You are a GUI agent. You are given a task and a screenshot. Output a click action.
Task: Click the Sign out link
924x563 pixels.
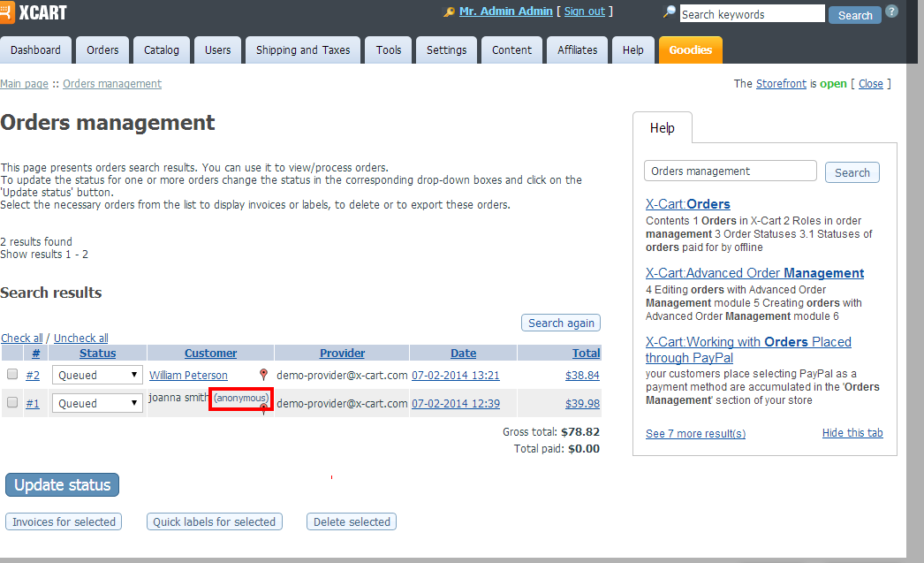(585, 11)
